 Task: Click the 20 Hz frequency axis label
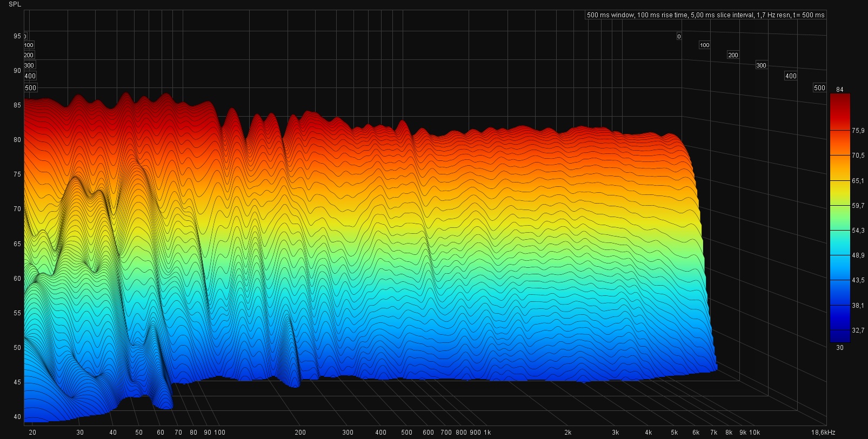32,433
